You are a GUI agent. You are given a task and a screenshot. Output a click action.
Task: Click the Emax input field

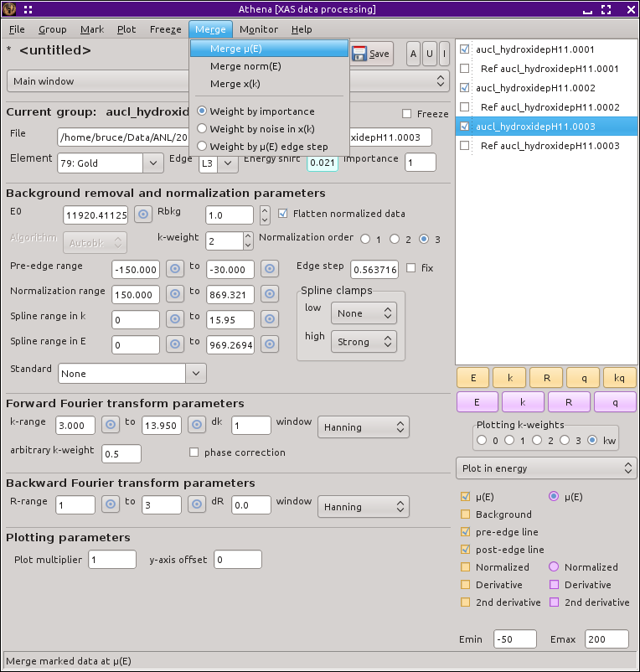606,639
